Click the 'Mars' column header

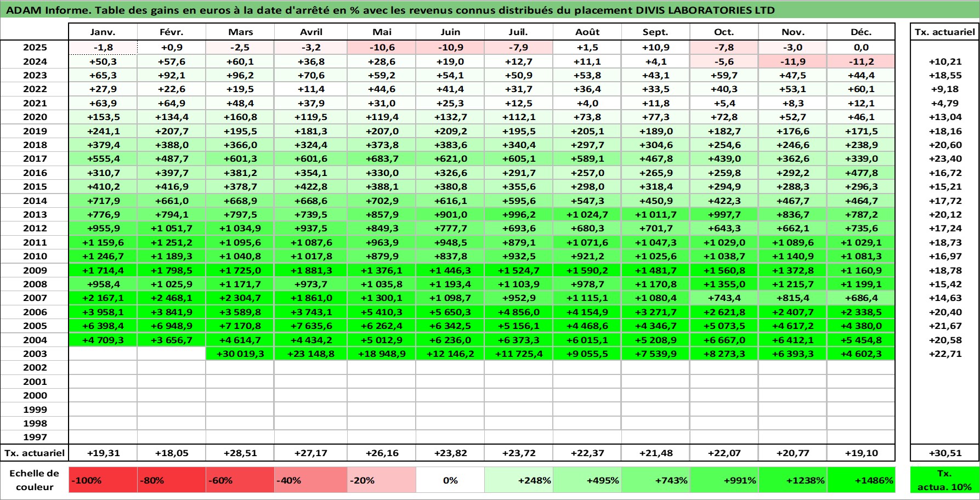tap(240, 32)
